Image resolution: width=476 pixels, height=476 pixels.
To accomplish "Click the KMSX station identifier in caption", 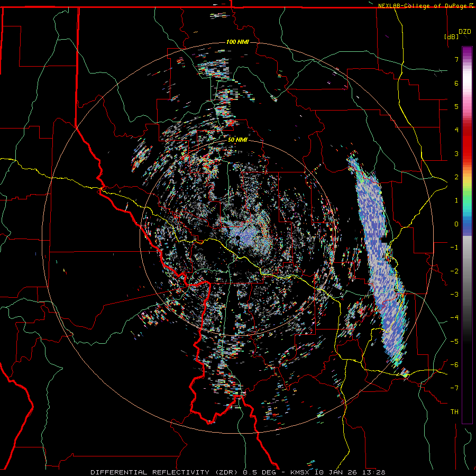I will 300,472.
